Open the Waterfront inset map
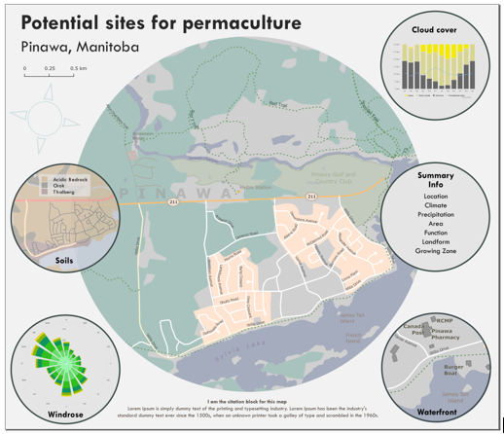504x434 pixels. click(436, 367)
